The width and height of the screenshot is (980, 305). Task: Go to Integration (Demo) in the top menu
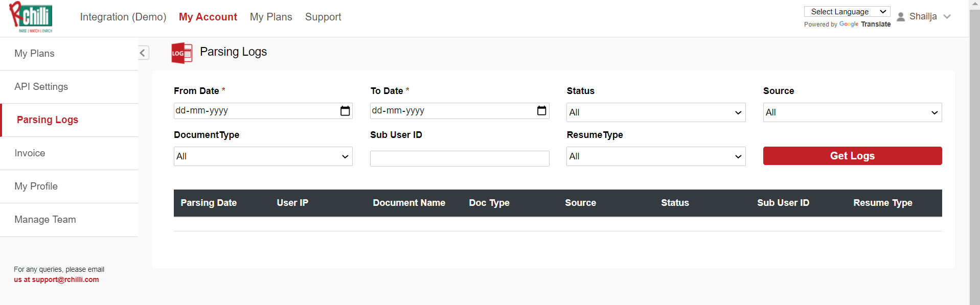tap(123, 17)
